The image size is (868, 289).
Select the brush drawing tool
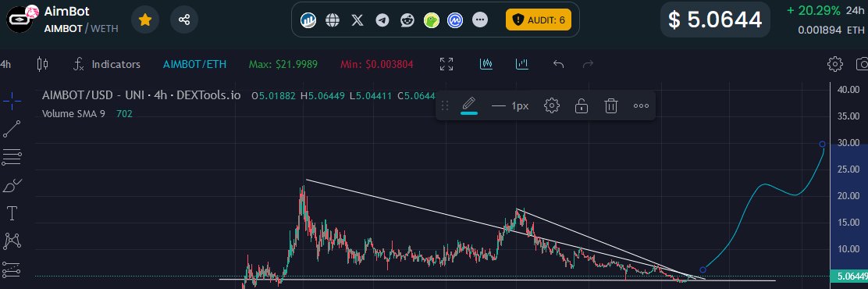(x=12, y=185)
